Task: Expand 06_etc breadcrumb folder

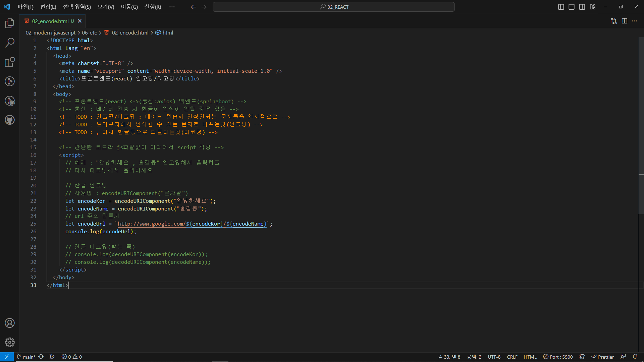Action: pyautogui.click(x=89, y=33)
